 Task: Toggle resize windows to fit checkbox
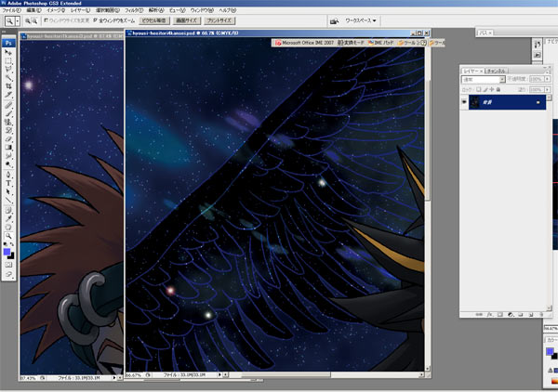tap(46, 20)
